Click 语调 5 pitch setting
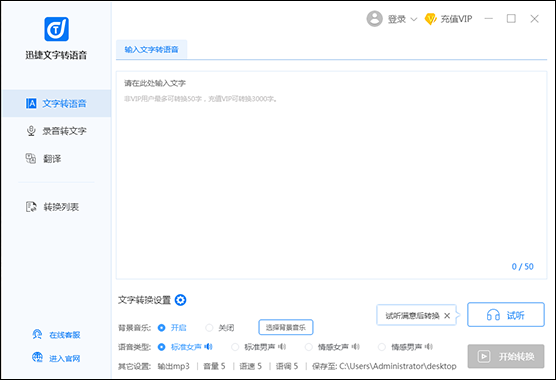This screenshot has width=556, height=380. pos(287,366)
